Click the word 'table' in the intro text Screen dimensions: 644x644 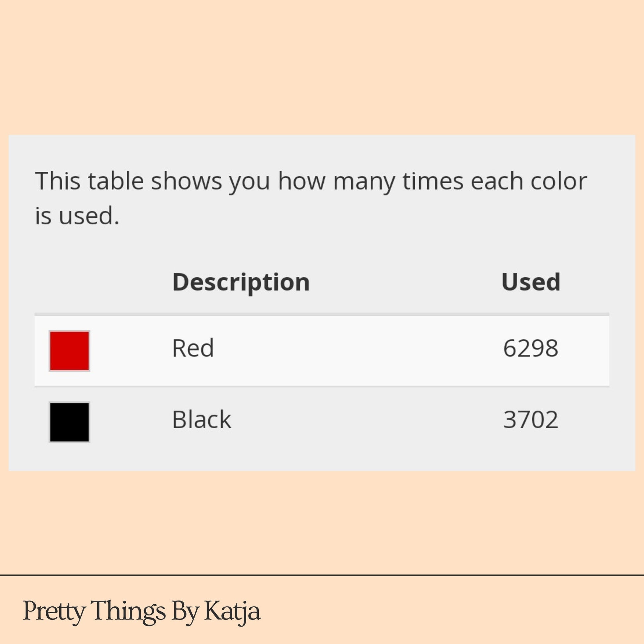pyautogui.click(x=116, y=181)
